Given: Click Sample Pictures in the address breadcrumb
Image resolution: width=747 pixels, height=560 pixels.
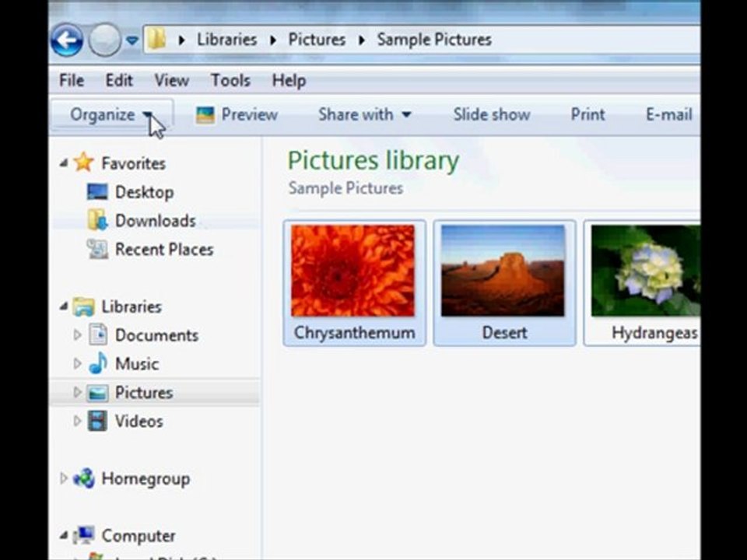Looking at the screenshot, I should (x=434, y=40).
